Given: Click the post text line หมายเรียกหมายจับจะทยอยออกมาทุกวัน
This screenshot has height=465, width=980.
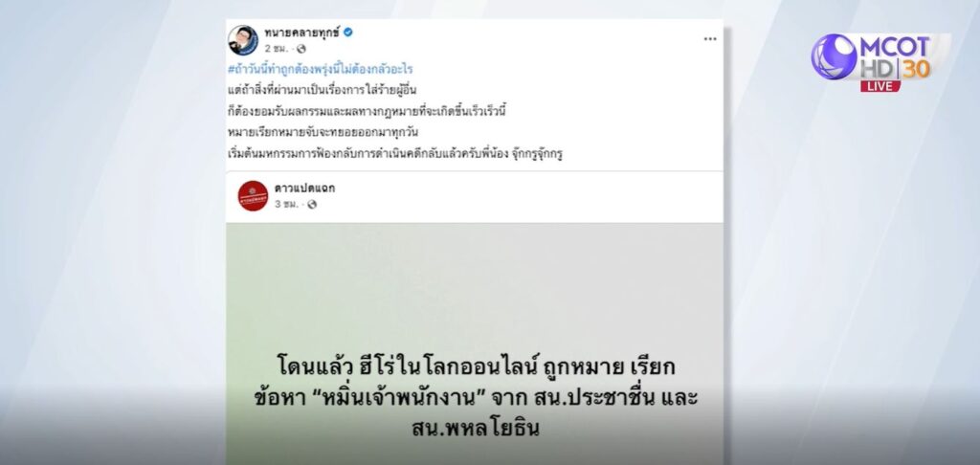Looking at the screenshot, I should coord(323,132).
